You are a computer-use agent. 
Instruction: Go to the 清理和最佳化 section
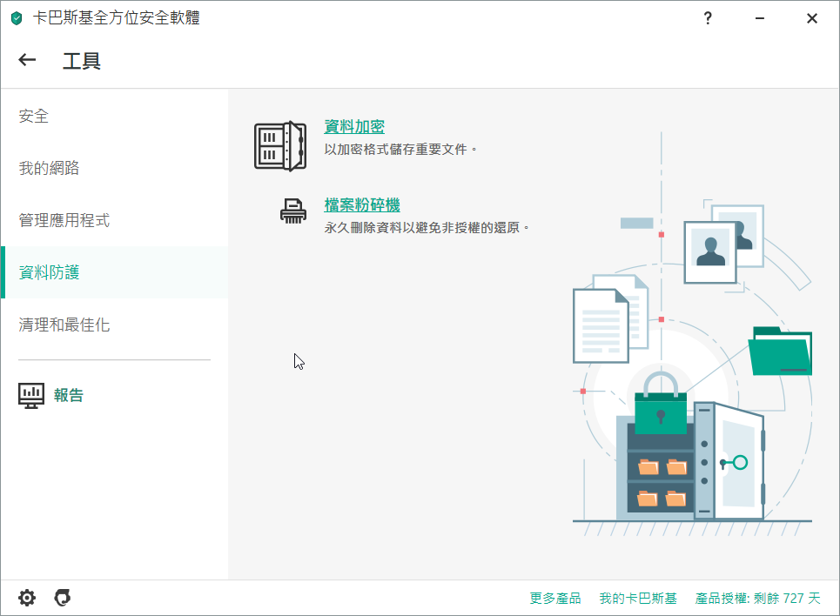(x=64, y=325)
